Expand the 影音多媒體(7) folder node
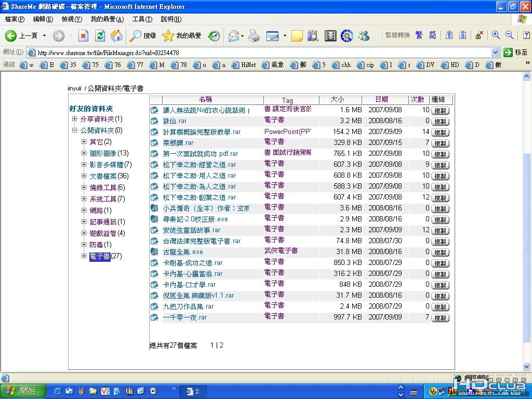Image resolution: width=532 pixels, height=399 pixels. click(84, 165)
